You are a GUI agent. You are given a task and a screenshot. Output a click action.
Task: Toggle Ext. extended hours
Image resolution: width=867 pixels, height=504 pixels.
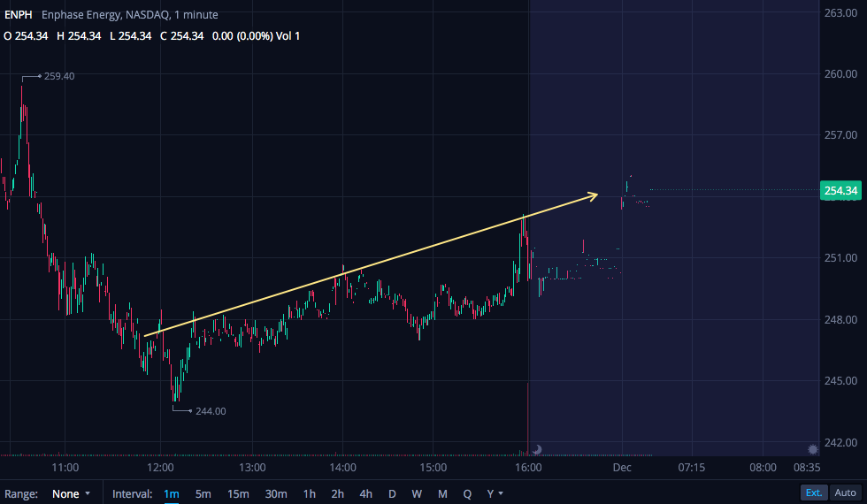tap(813, 493)
